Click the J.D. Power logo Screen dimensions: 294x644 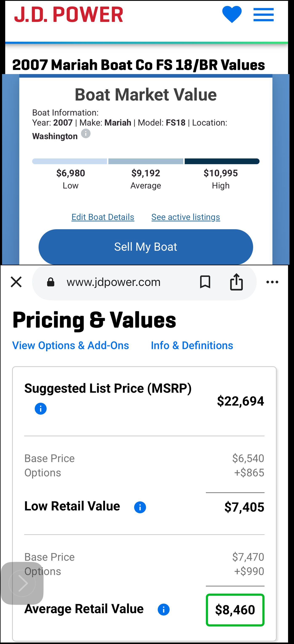(x=68, y=15)
